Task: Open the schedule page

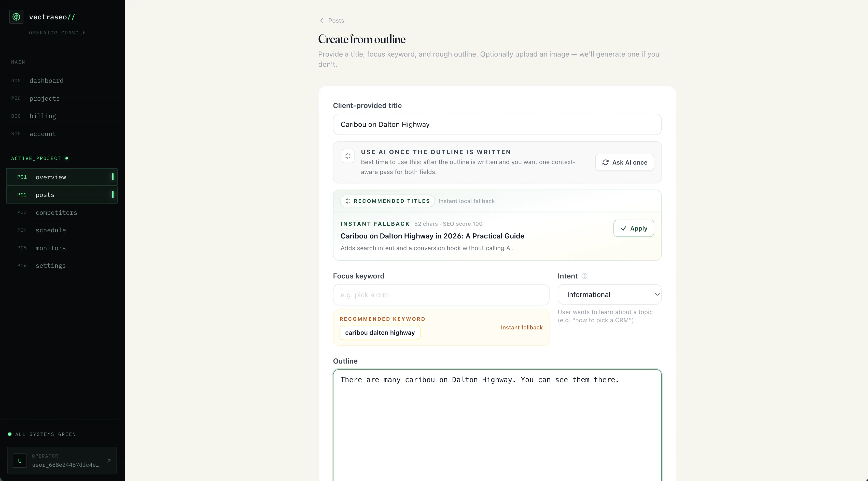Action: coord(62,230)
